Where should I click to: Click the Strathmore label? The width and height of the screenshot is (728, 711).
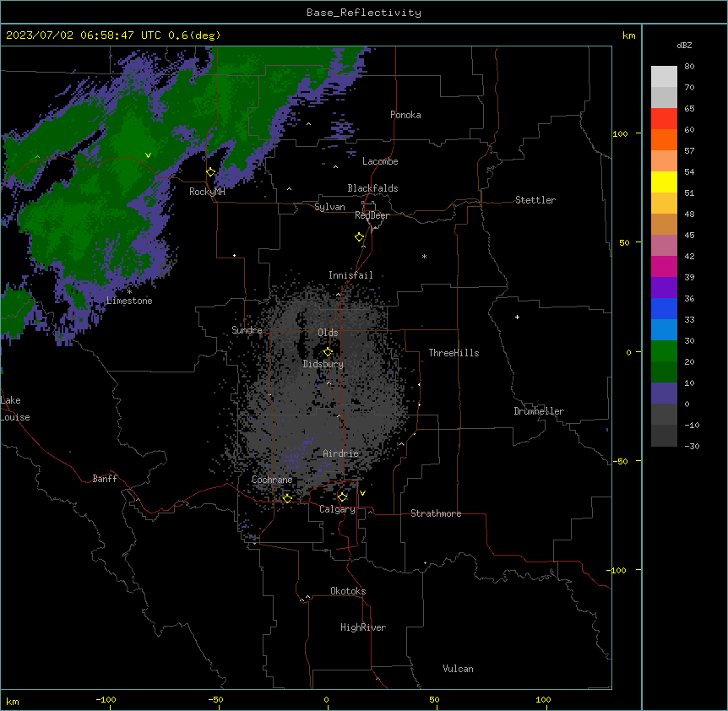pyautogui.click(x=436, y=513)
